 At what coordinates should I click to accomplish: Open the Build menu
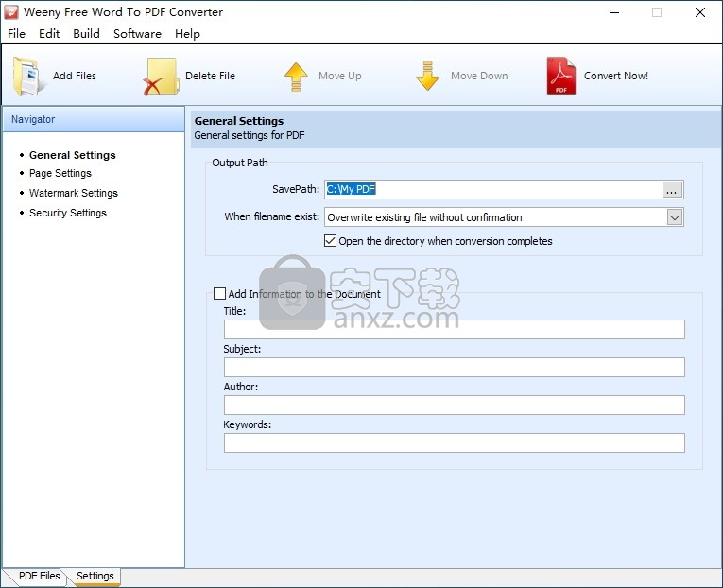coord(86,34)
